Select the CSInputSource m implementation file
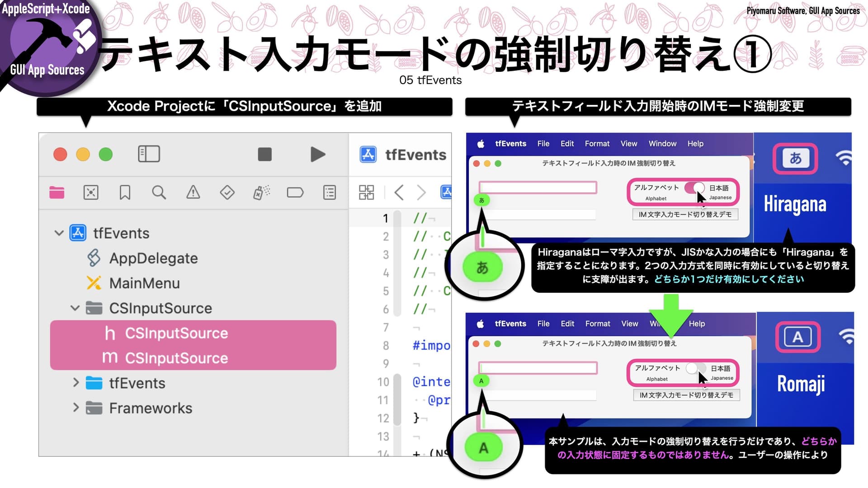 tap(193, 358)
